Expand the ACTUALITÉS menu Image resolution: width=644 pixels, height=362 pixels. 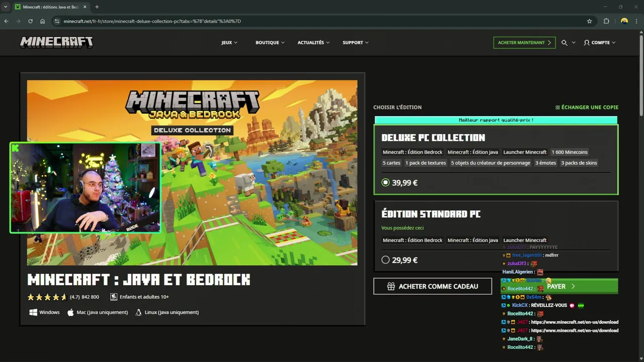tap(313, 43)
